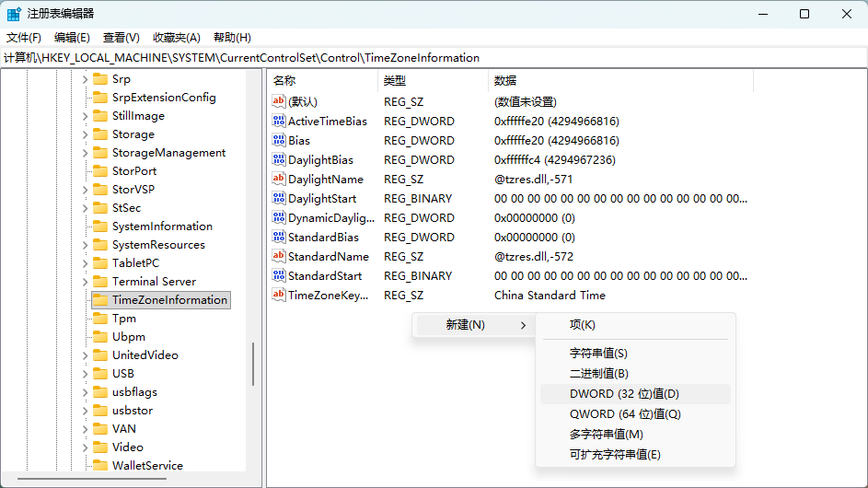Choose DWORD (32 位)值 from the submenu
868x488 pixels.
624,394
